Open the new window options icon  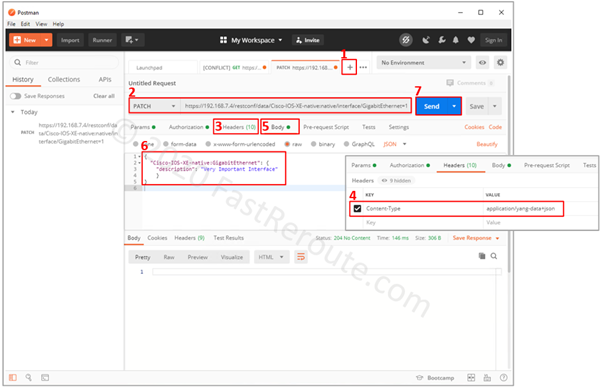pyautogui.click(x=132, y=40)
